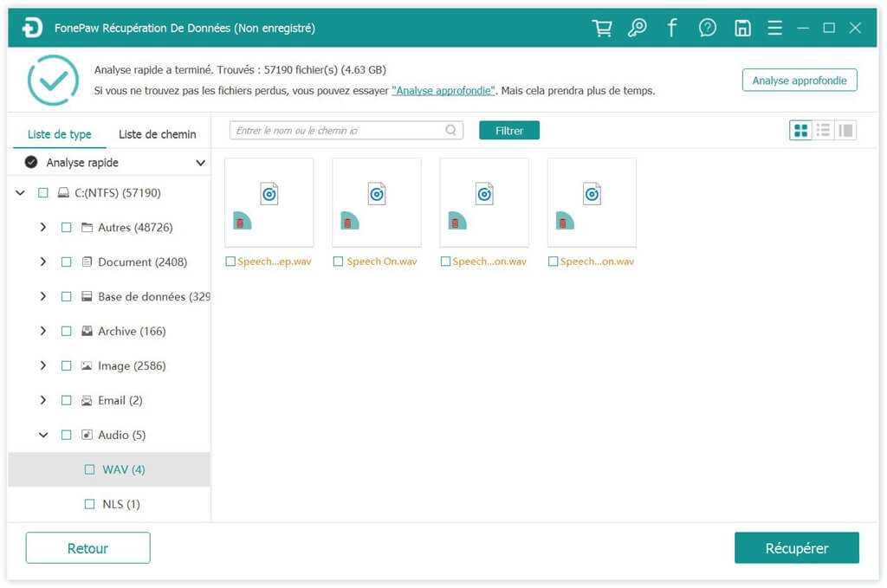The height and width of the screenshot is (588, 887).
Task: Tick the Speech...ep.wav file checkbox
Action: click(x=230, y=262)
